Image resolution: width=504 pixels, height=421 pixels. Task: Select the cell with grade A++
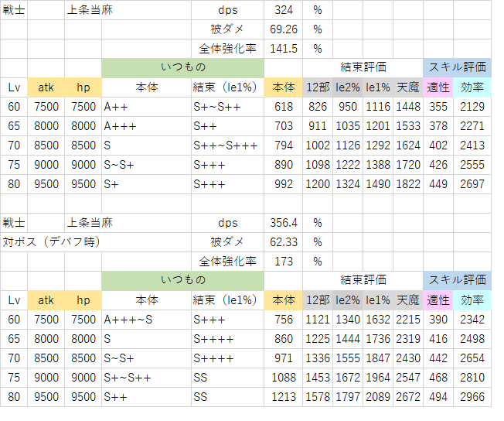(x=146, y=107)
